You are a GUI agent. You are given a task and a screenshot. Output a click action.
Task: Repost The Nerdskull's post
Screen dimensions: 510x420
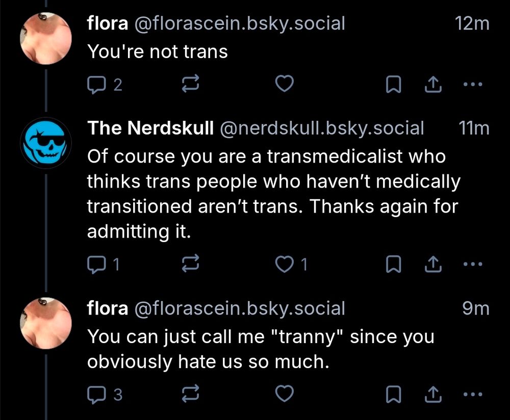click(x=190, y=264)
